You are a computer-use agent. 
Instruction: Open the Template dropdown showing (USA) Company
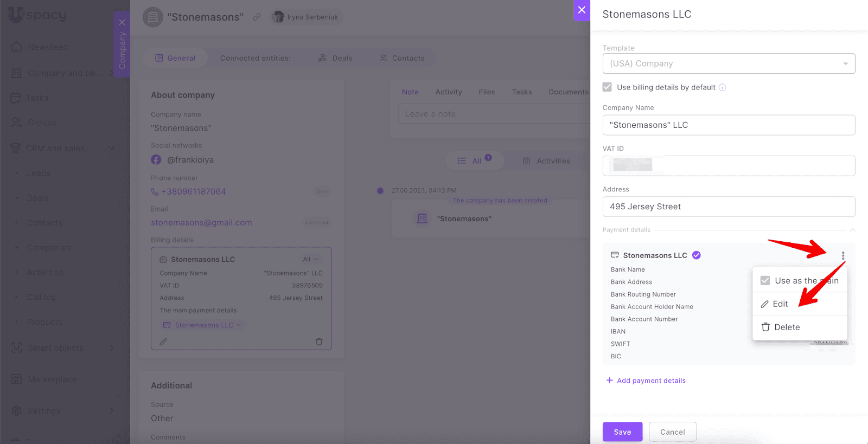(x=729, y=63)
